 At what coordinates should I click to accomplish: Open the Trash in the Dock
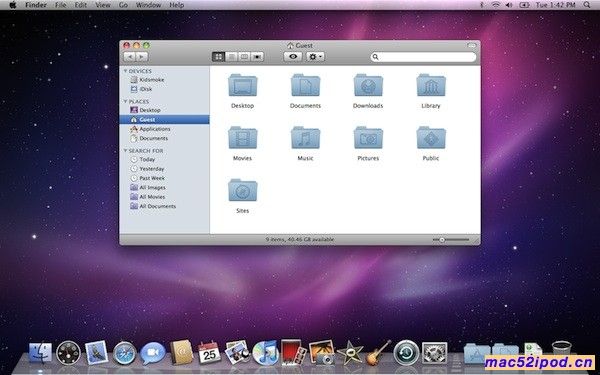click(x=562, y=350)
